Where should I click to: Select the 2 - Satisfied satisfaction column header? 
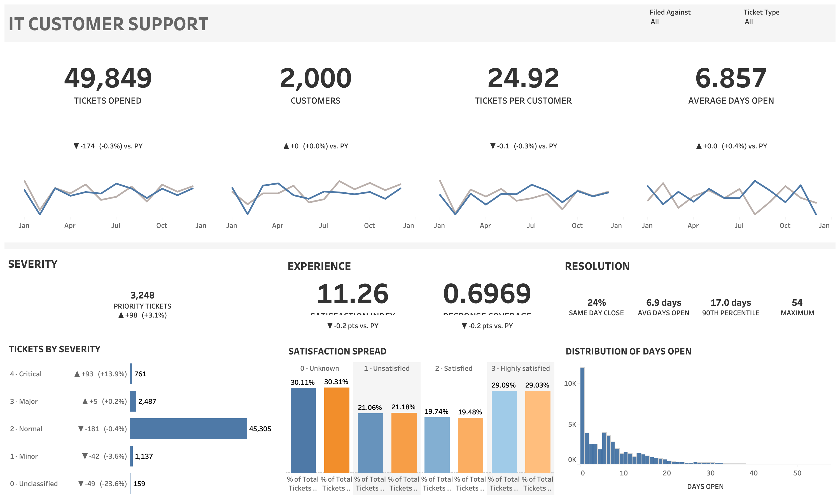(x=454, y=368)
